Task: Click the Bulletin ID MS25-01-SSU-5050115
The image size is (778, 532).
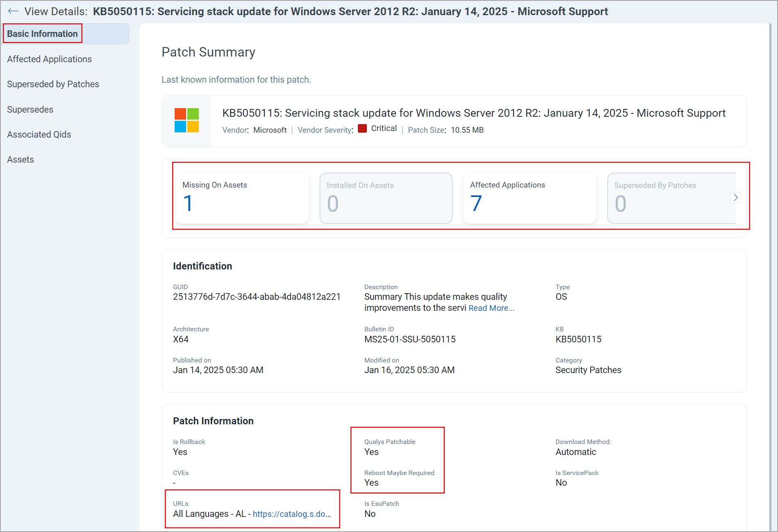Action: (409, 339)
